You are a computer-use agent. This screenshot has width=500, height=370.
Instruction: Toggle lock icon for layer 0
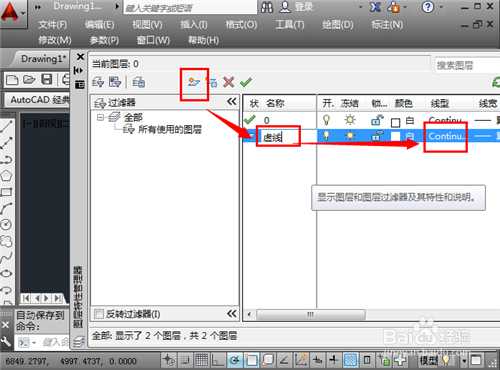click(377, 120)
